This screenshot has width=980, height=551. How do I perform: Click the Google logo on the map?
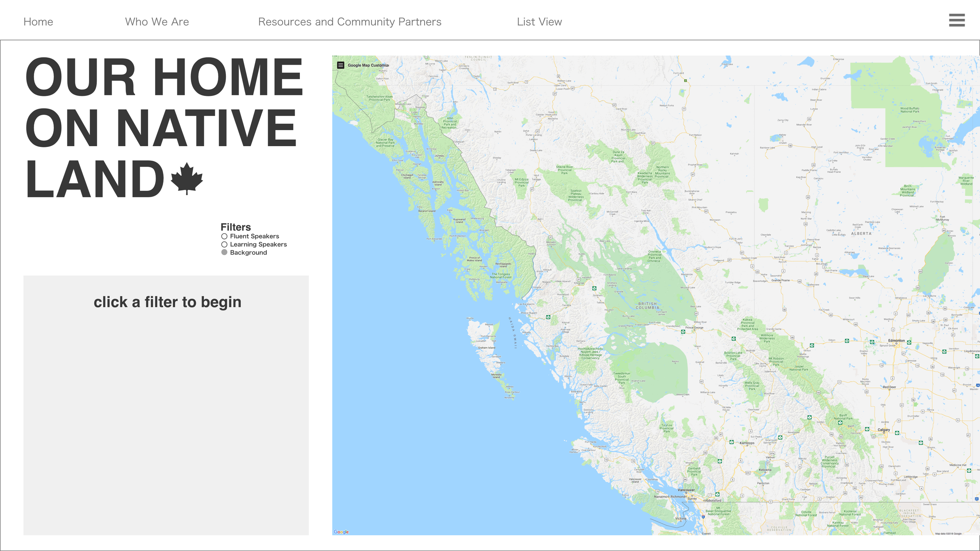[341, 532]
